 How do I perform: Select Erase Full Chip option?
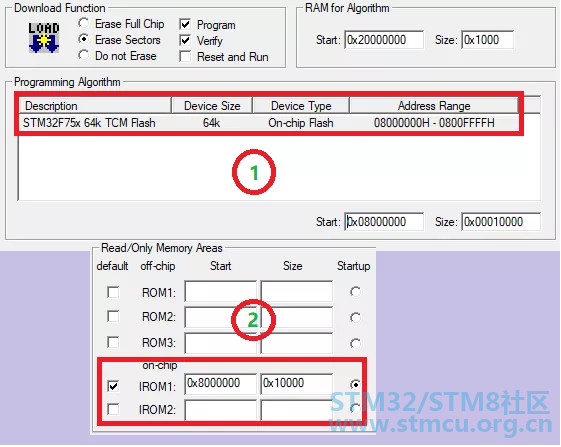83,23
